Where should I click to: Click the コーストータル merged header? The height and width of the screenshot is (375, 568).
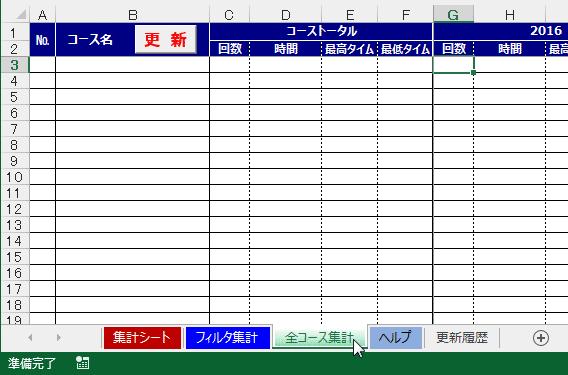click(x=321, y=32)
